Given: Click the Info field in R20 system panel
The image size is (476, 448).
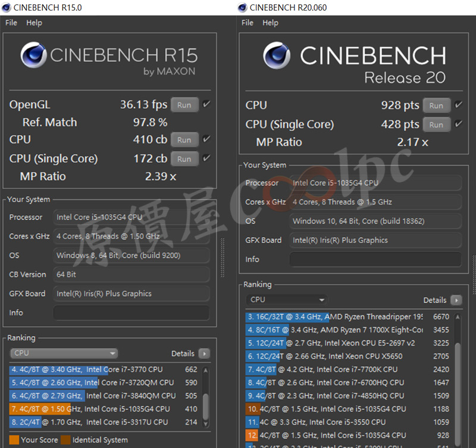Looking at the screenshot, I should tap(375, 259).
